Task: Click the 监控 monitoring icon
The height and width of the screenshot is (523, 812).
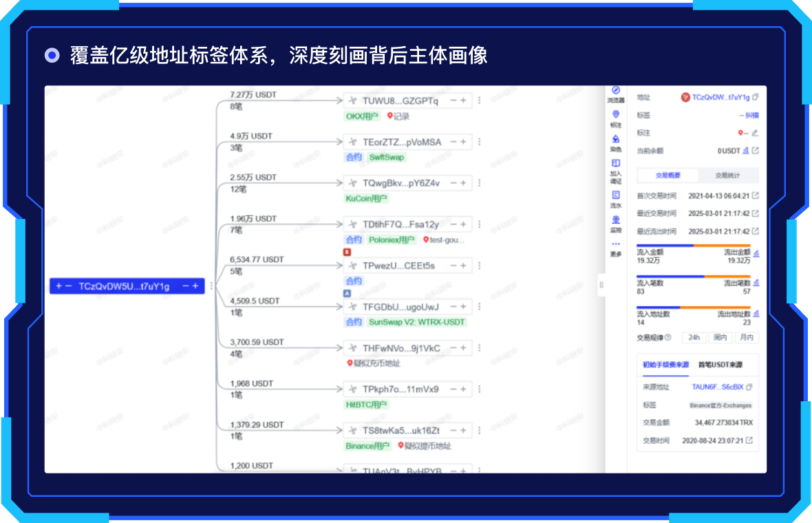Action: [x=616, y=220]
